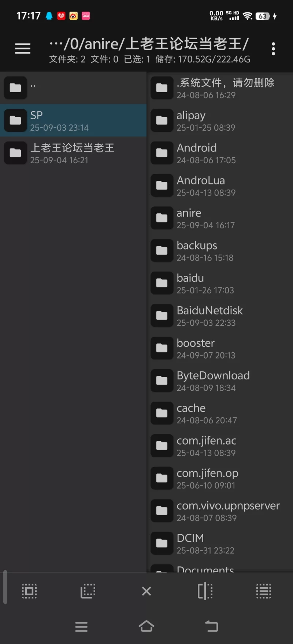Cancel selection with the X icon

[146, 591]
